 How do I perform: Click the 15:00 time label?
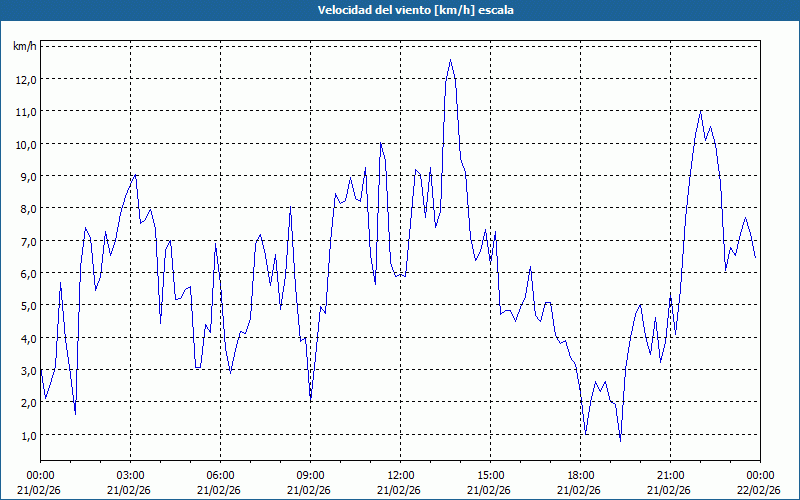click(490, 475)
